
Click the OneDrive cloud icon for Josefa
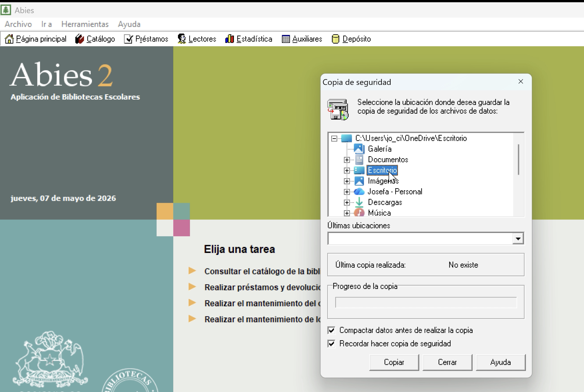click(359, 191)
